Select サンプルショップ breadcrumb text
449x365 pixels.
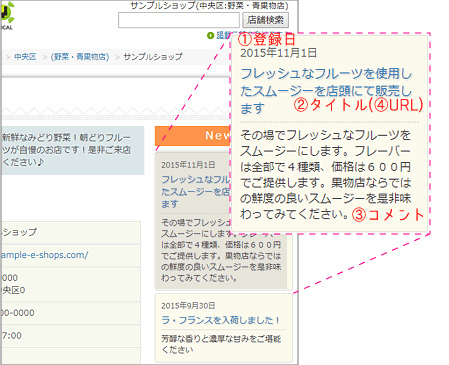[x=153, y=57]
